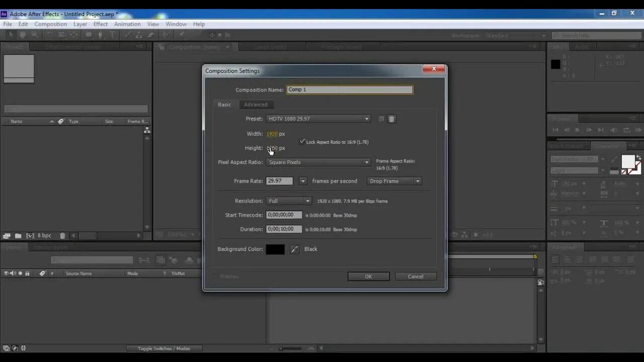644x362 pixels.
Task: Click the Width value 1920
Action: (272, 134)
